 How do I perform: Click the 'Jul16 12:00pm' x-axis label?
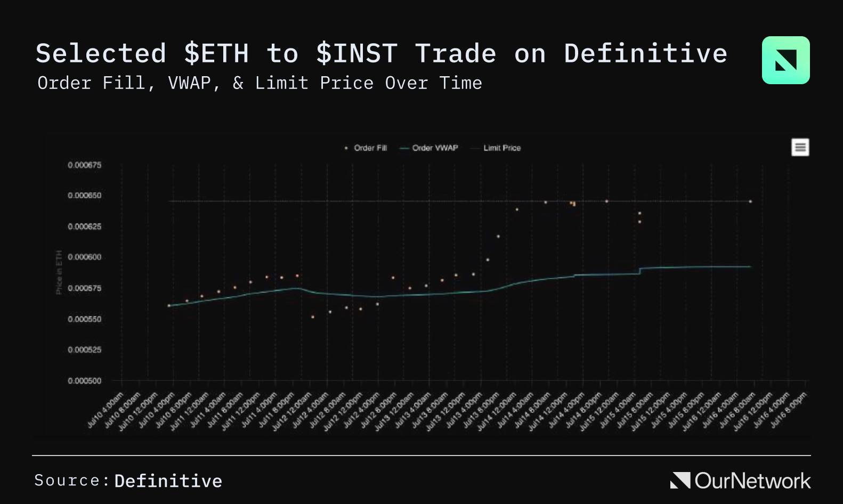(753, 411)
